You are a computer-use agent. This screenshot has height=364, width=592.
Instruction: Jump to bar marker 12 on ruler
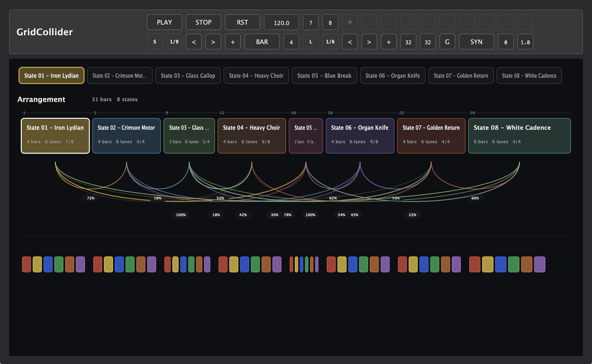click(x=222, y=113)
